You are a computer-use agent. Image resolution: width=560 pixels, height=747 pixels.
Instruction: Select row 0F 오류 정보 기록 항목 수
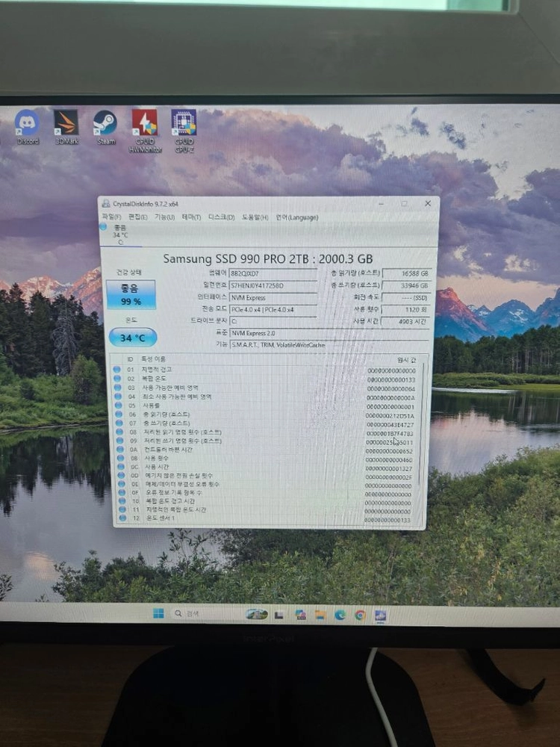(x=267, y=492)
